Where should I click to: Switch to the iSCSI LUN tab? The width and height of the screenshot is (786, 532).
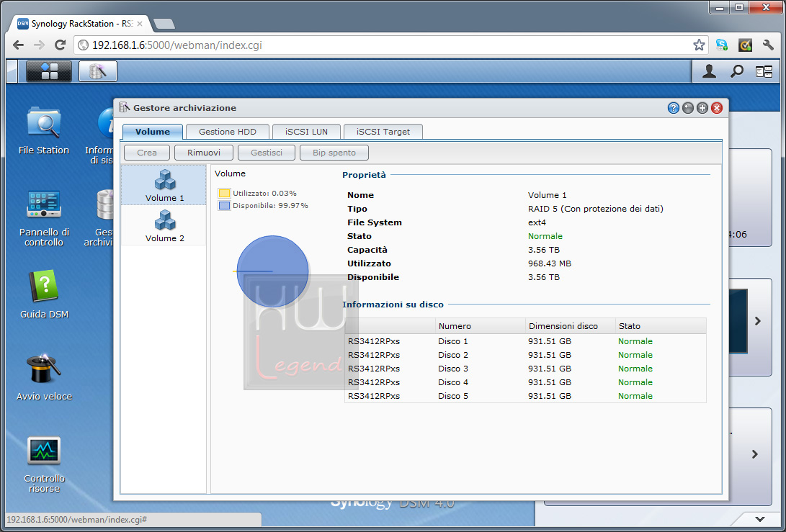[x=306, y=132]
